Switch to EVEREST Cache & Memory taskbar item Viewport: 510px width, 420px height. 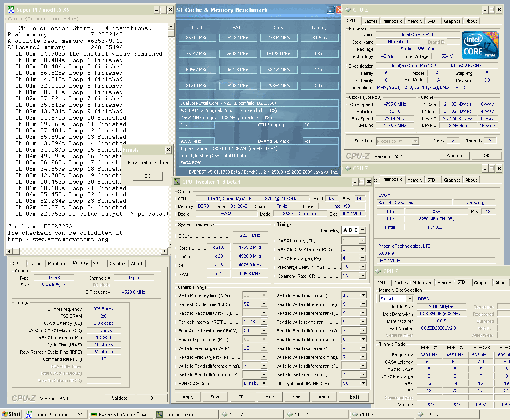pos(121,414)
